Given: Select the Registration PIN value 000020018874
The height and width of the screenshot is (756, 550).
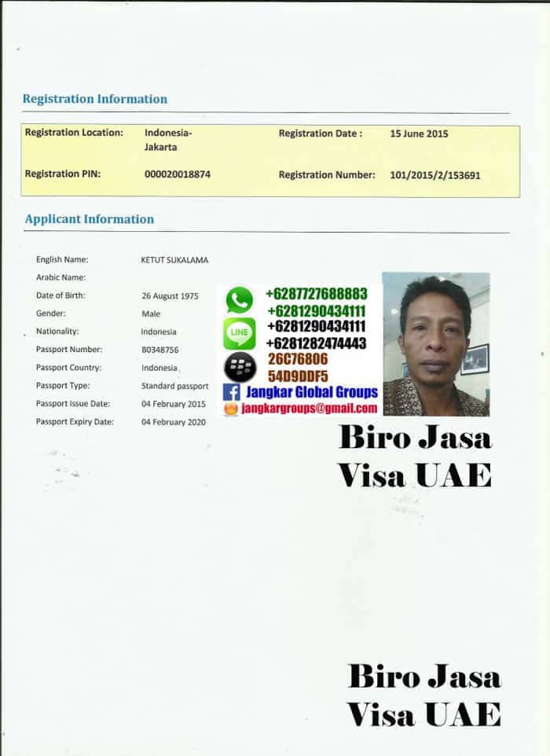Looking at the screenshot, I should tap(177, 174).
